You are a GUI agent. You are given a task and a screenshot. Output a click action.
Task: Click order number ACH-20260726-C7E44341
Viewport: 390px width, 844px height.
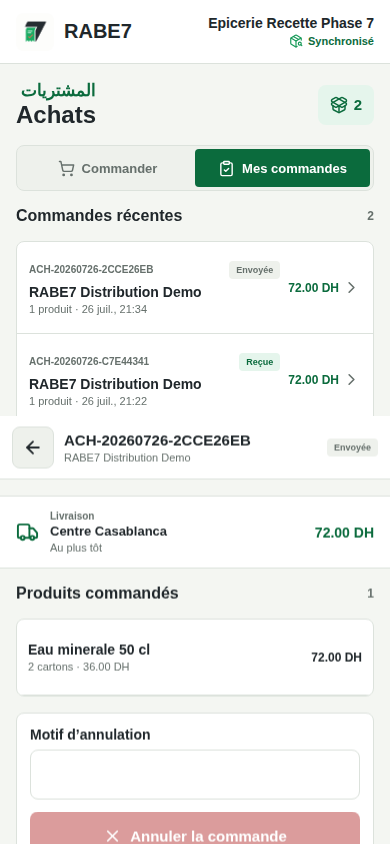point(89,361)
